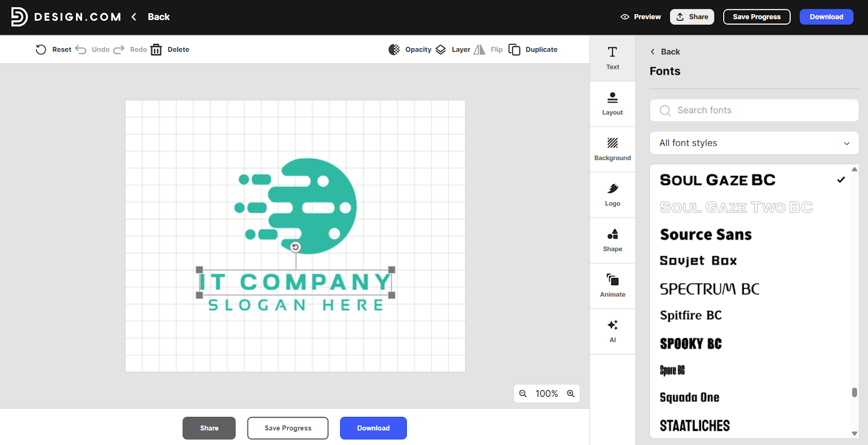The image size is (868, 445).
Task: Click the zoom out magnifier icon
Action: (523, 394)
